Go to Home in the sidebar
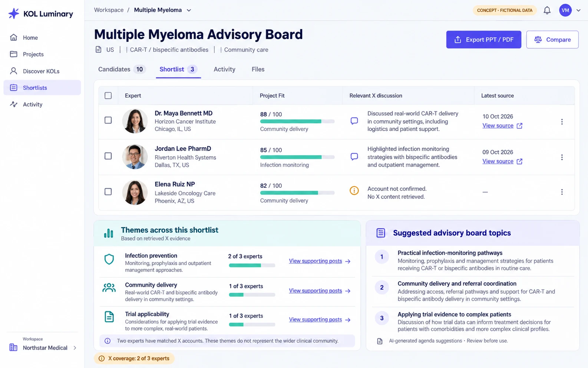 pos(42,37)
